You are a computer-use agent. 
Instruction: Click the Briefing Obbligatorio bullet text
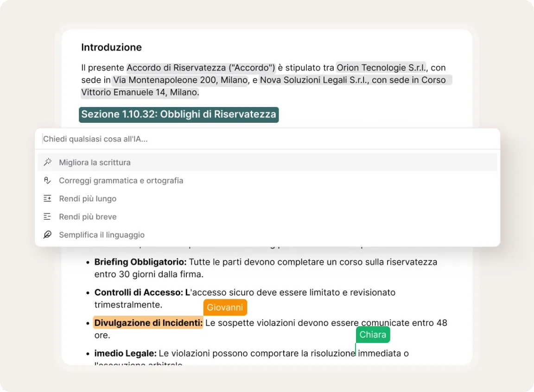coord(140,262)
